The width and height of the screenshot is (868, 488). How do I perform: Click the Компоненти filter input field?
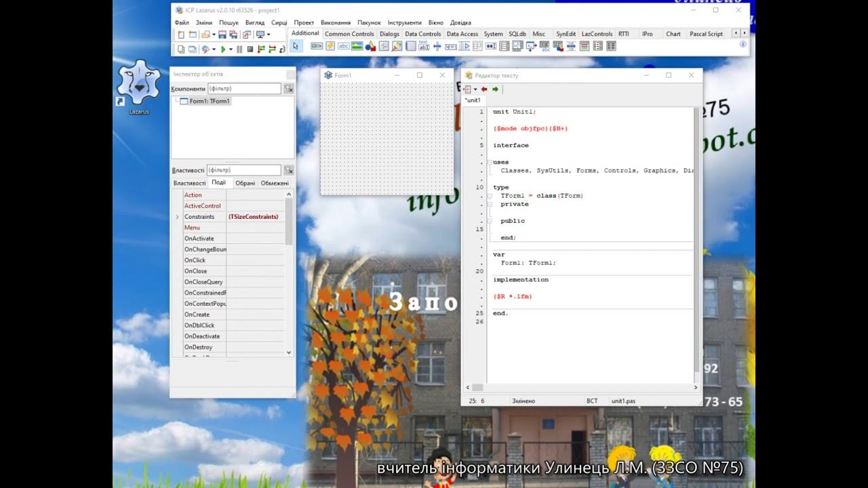coord(243,89)
